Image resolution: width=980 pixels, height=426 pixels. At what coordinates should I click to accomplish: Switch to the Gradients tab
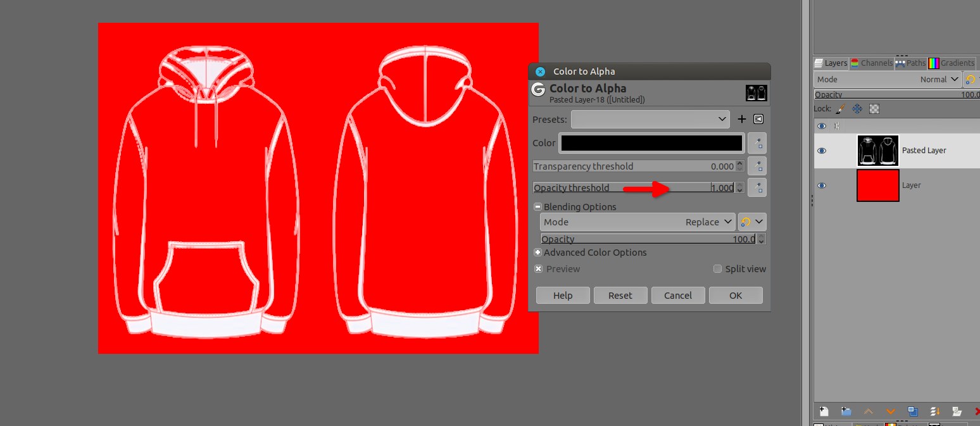tap(952, 63)
